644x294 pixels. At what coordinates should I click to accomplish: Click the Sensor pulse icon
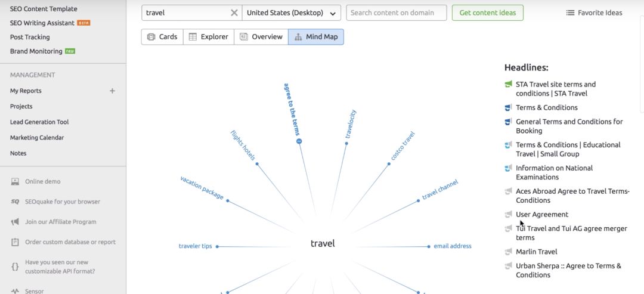(x=15, y=291)
